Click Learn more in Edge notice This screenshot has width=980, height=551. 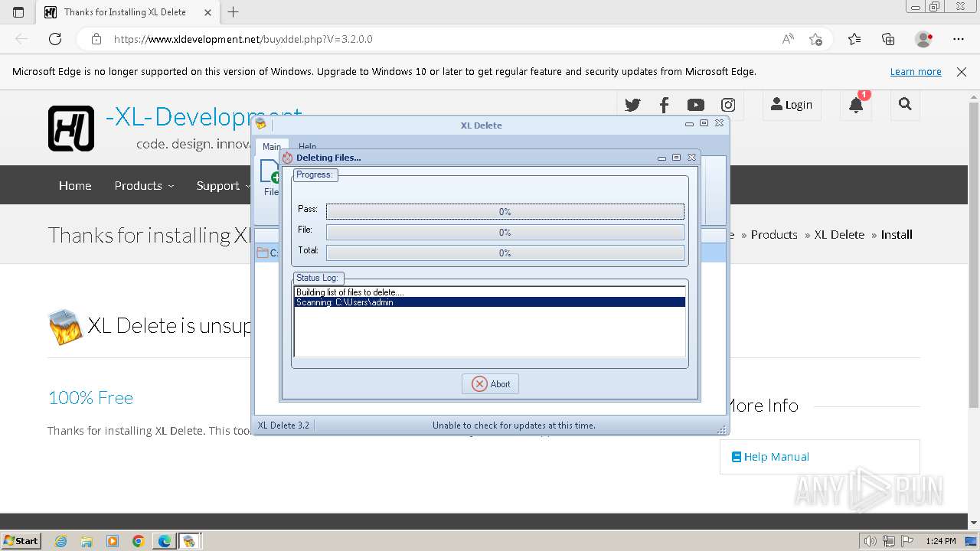click(916, 71)
